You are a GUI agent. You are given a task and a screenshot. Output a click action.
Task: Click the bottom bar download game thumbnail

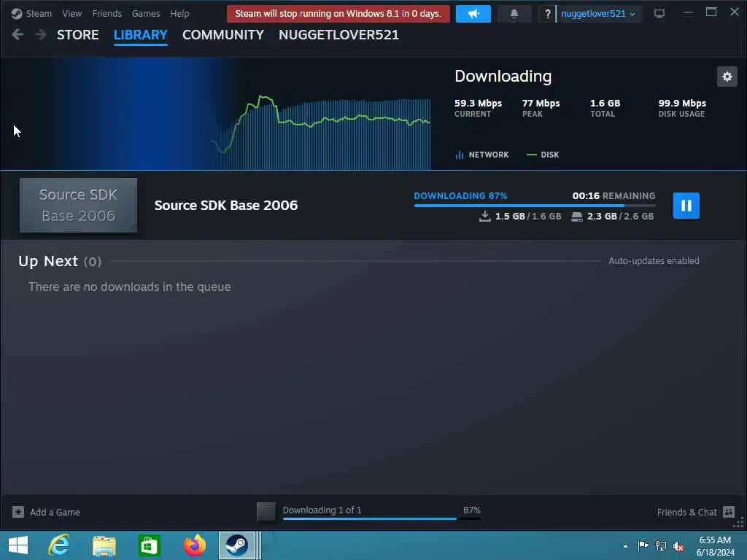point(266,512)
